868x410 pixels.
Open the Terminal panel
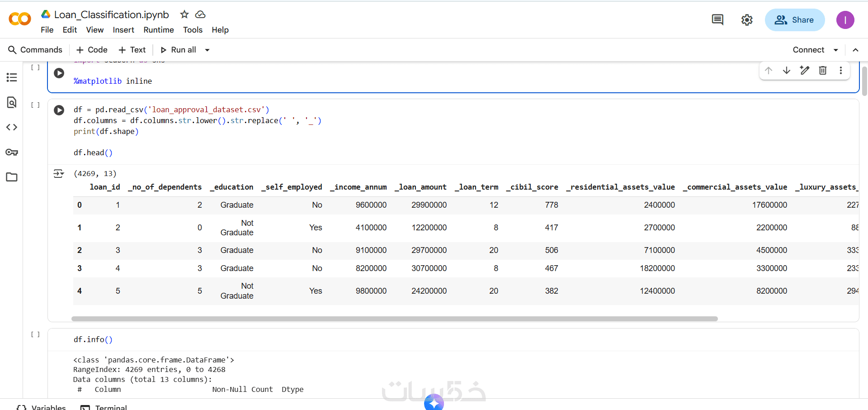tap(104, 407)
